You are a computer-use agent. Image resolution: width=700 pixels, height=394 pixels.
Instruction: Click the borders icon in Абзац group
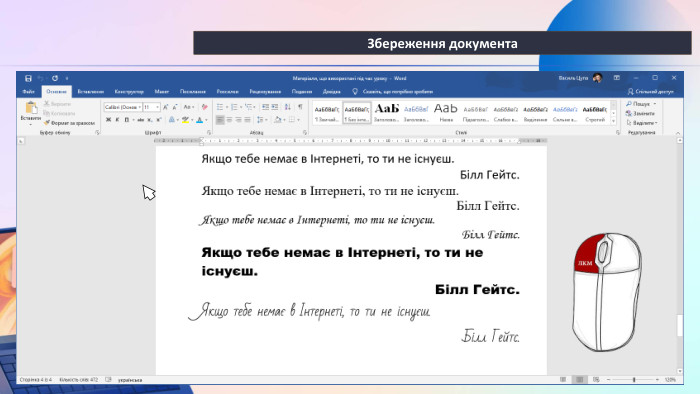click(x=292, y=120)
